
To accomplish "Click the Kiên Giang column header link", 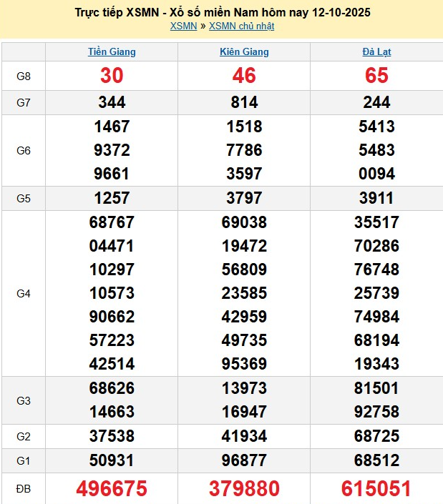I will (244, 52).
